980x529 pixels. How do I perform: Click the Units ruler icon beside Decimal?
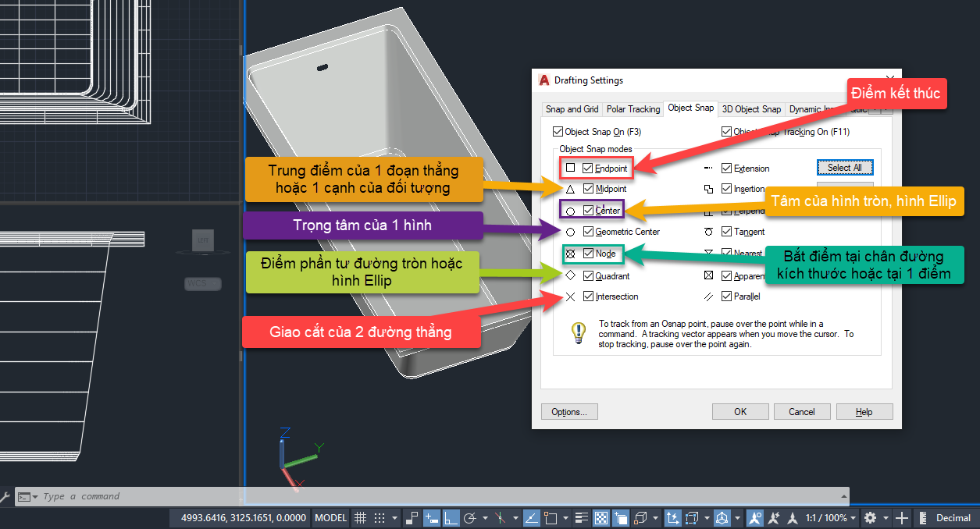pos(921,517)
